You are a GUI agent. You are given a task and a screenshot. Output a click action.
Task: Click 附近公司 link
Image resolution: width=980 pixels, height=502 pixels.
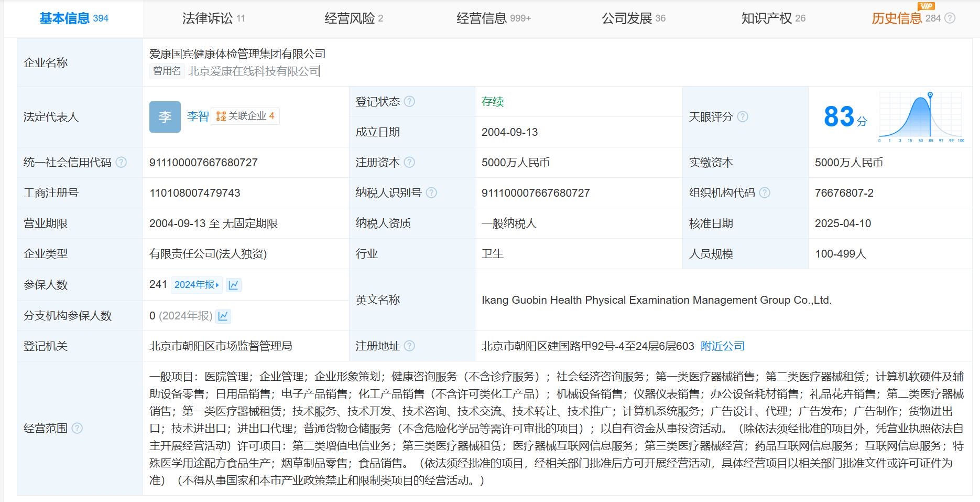tap(723, 346)
